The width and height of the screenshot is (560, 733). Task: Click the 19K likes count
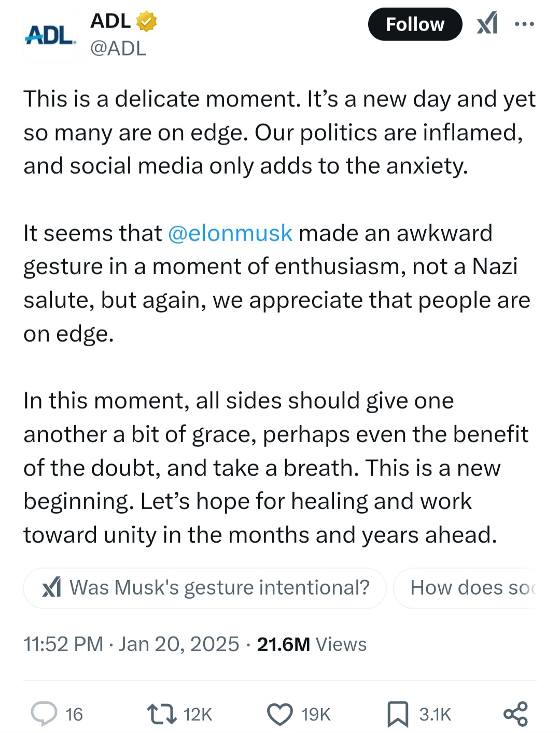pos(316,714)
